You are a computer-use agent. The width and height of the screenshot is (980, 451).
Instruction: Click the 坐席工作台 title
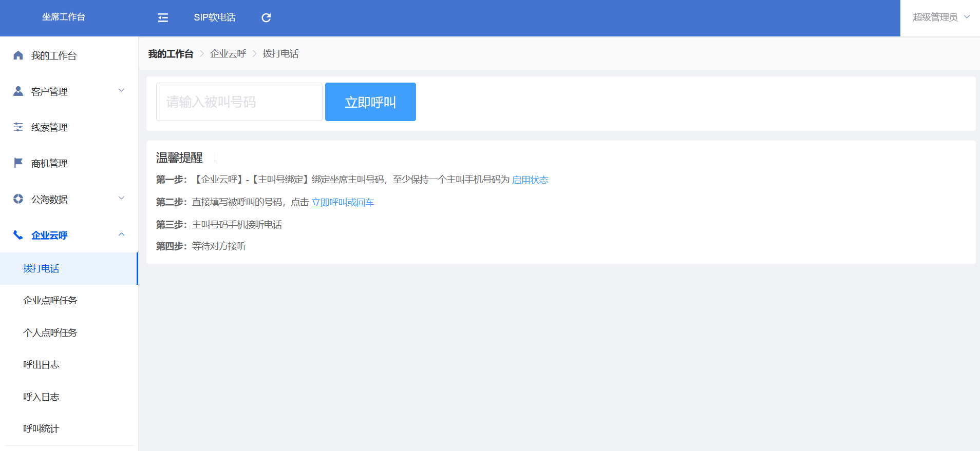pyautogui.click(x=64, y=17)
